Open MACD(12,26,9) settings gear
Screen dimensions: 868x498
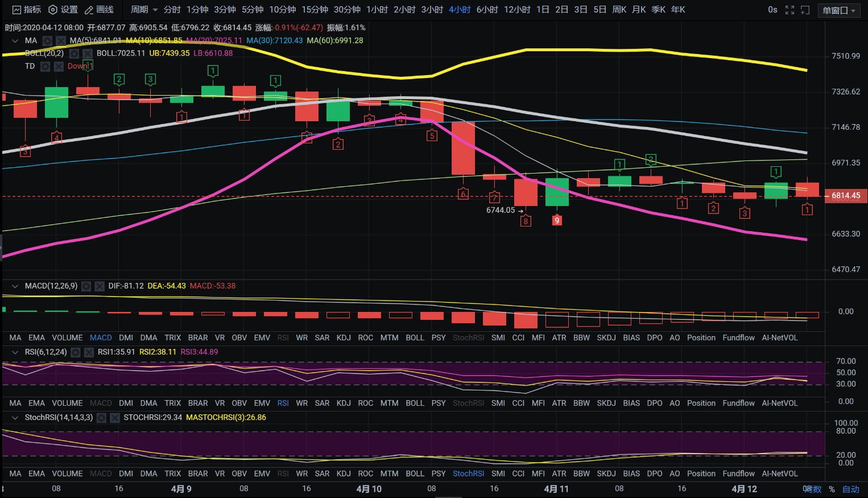point(86,286)
